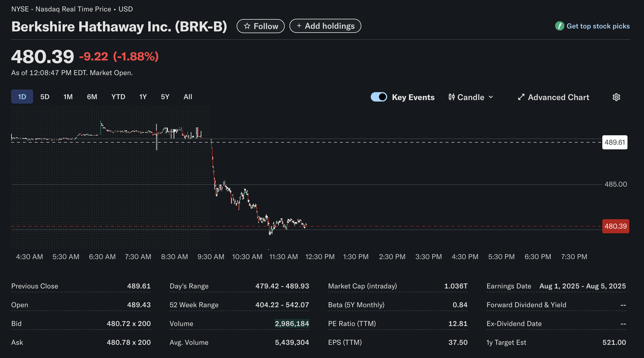
Task: Click the 52 Week Range label
Action: (194, 305)
